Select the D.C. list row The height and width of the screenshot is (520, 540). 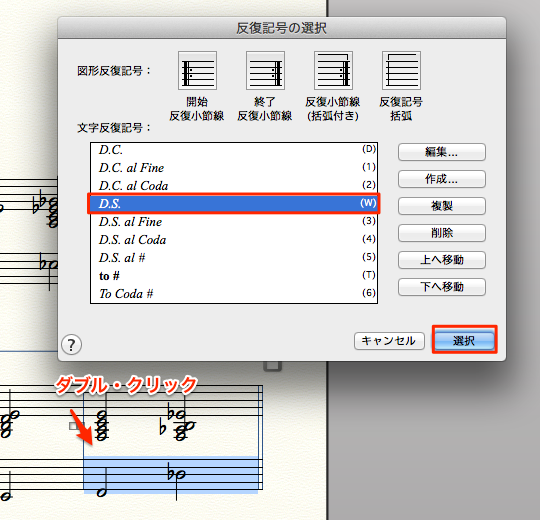tap(234, 150)
